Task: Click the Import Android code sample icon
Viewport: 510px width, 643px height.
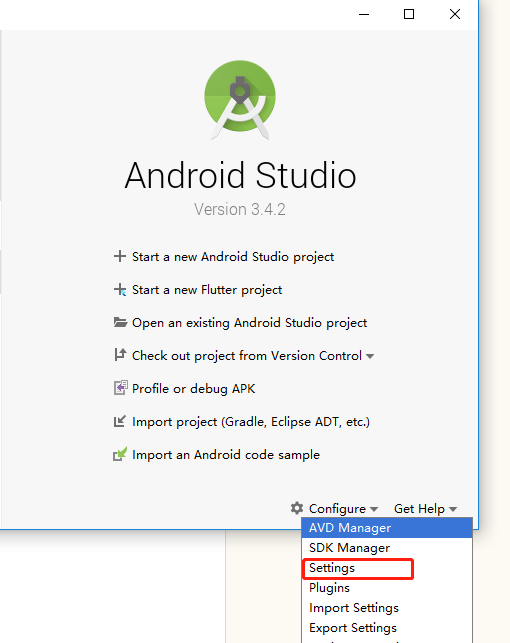Action: point(120,454)
